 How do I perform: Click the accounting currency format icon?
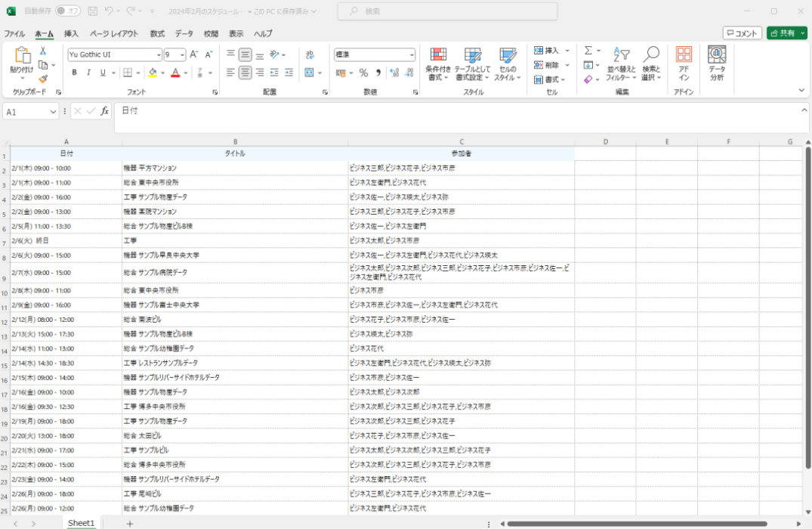[341, 73]
